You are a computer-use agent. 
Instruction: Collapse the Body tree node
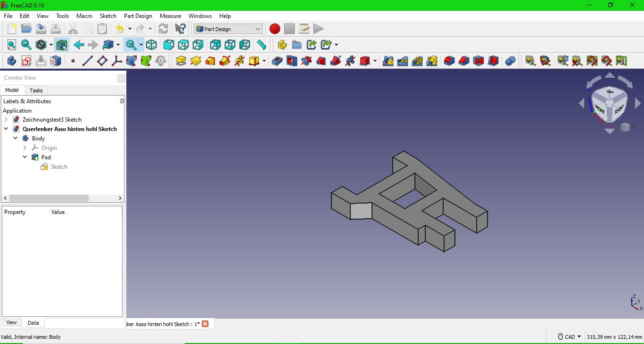coord(15,139)
